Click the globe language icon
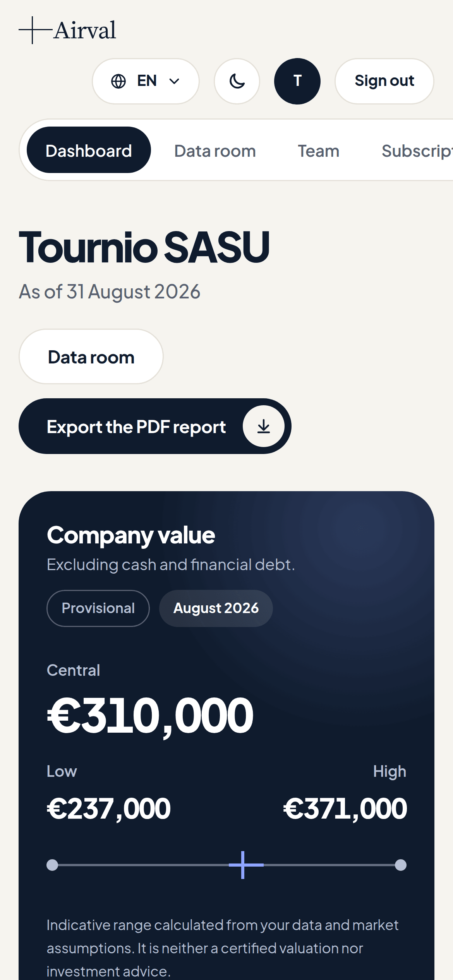Viewport: 453px width, 980px height. pyautogui.click(x=118, y=81)
